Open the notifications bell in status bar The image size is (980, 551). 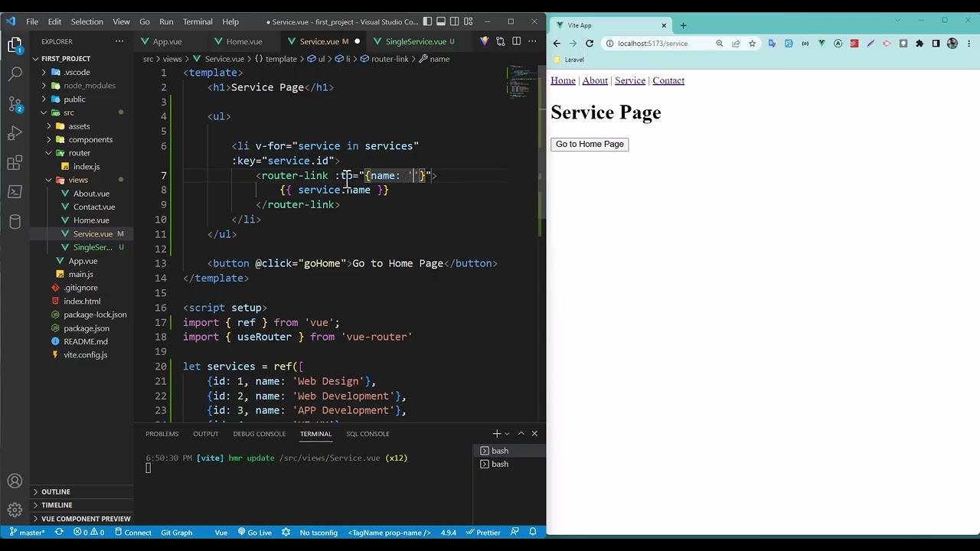pos(533,533)
